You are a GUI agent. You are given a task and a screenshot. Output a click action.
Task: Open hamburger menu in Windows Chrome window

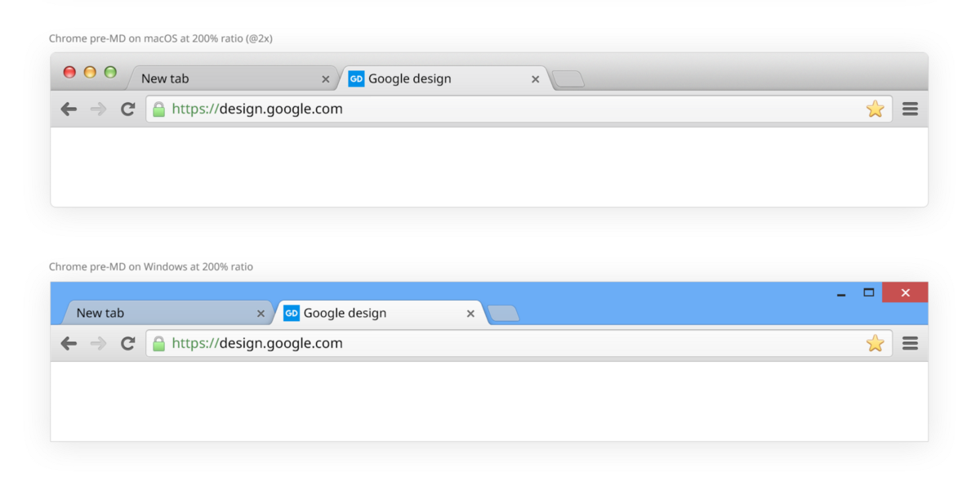click(x=910, y=344)
